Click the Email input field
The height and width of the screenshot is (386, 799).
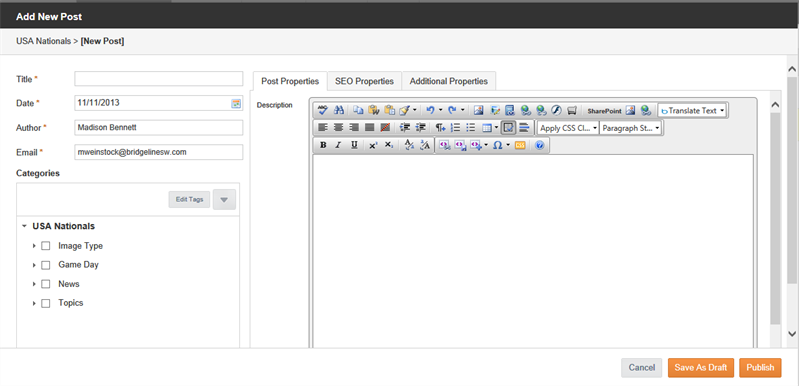click(158, 152)
